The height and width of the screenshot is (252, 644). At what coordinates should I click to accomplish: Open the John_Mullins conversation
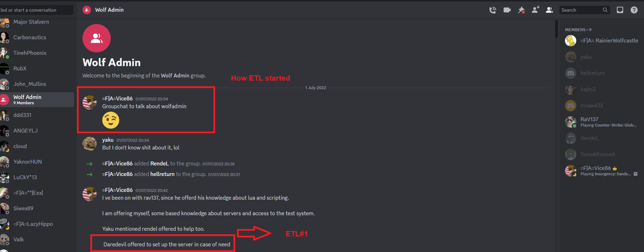pos(37,84)
